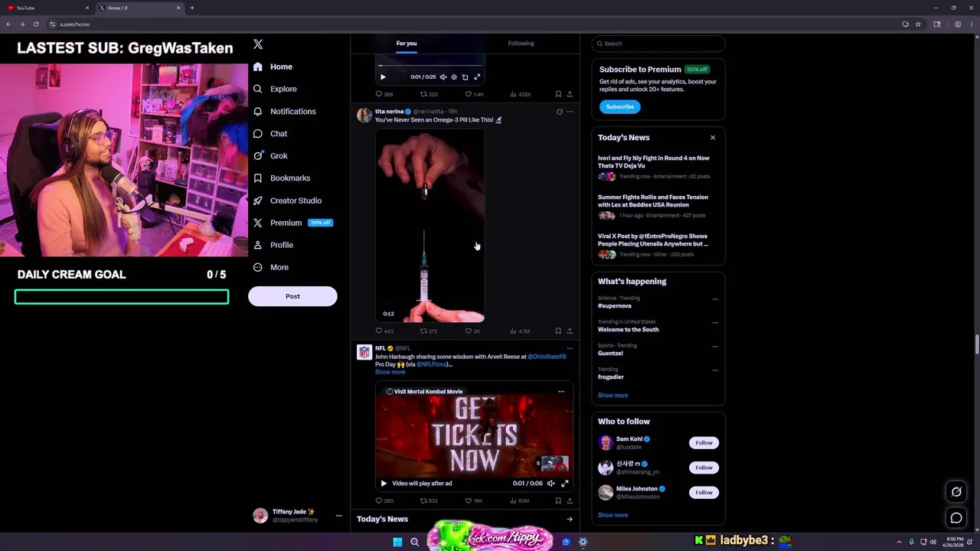
Task: Repost tita nerina post with 375 reposts
Action: coord(429,331)
